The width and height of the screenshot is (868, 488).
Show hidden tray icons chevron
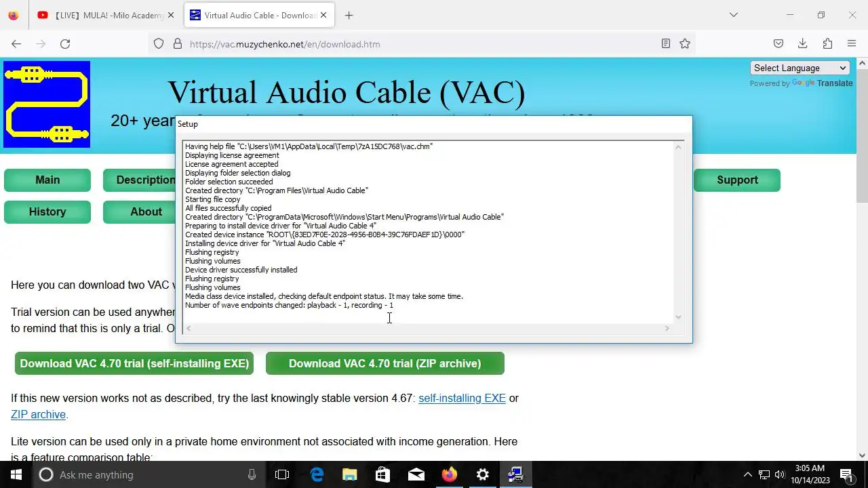pyautogui.click(x=747, y=474)
